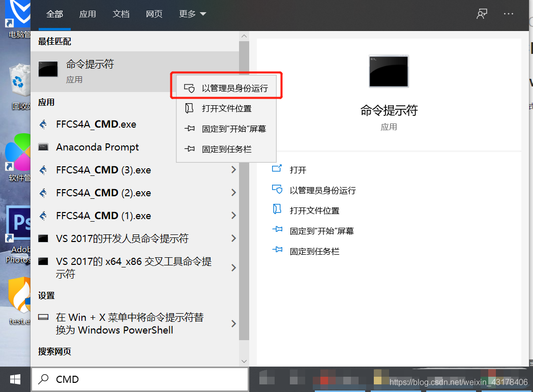Open the three-dots options menu

click(x=509, y=14)
